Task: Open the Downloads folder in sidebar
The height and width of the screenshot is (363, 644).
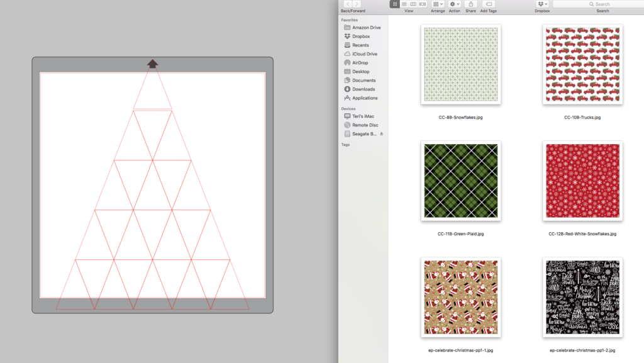Action: click(364, 89)
